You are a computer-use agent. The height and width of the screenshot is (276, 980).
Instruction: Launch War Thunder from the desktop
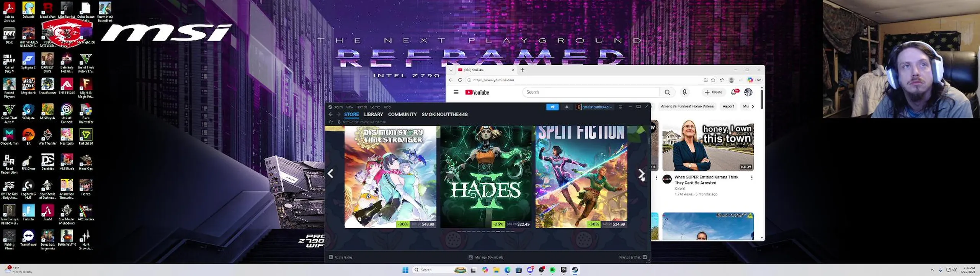(x=47, y=137)
